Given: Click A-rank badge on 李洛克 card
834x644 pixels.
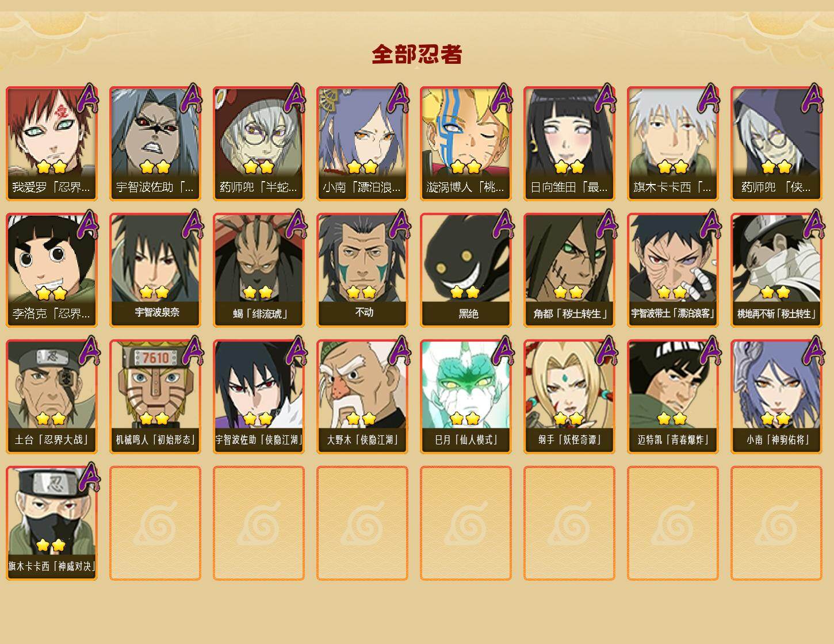Looking at the screenshot, I should [x=88, y=225].
